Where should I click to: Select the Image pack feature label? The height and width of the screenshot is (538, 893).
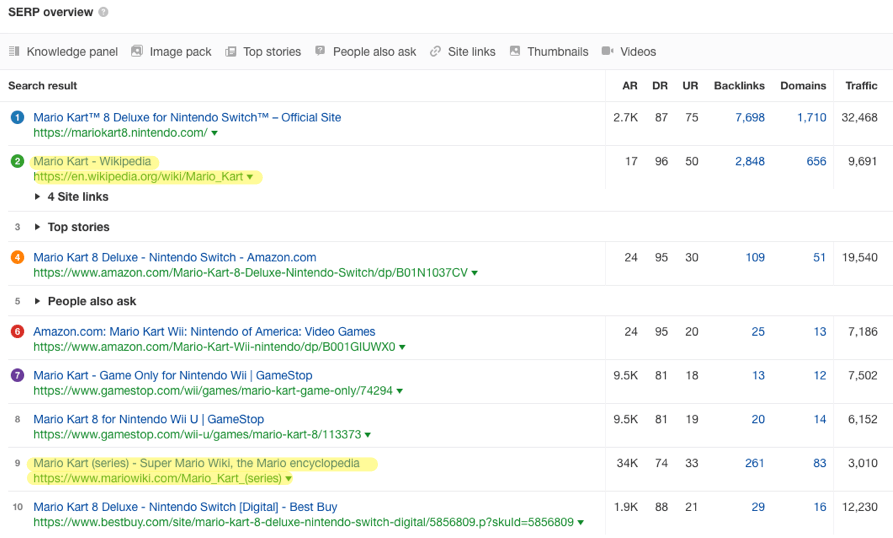[x=181, y=52]
